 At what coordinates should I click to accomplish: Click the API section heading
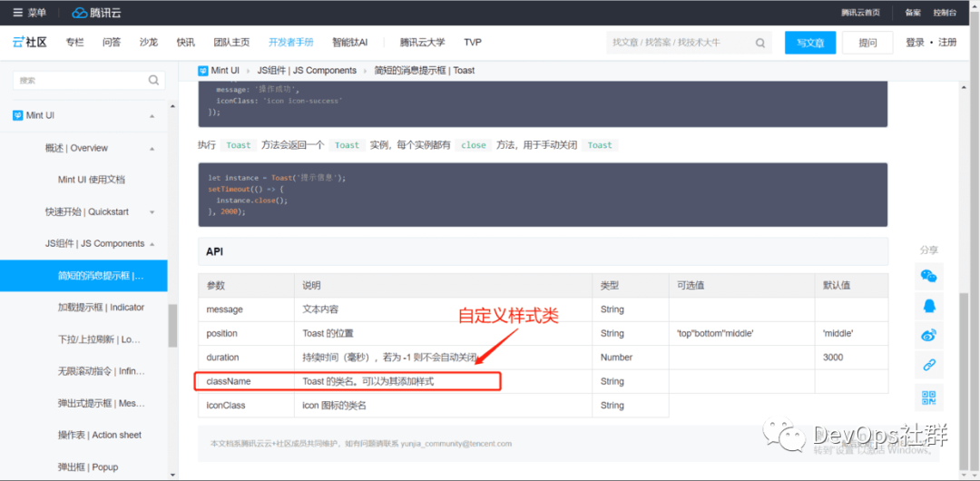(214, 251)
